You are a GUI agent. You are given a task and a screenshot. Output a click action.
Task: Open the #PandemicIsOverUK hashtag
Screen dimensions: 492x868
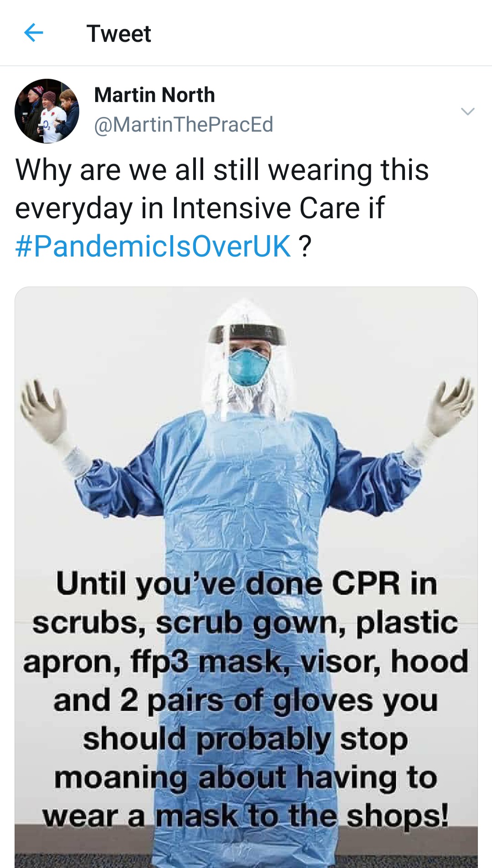tap(153, 247)
